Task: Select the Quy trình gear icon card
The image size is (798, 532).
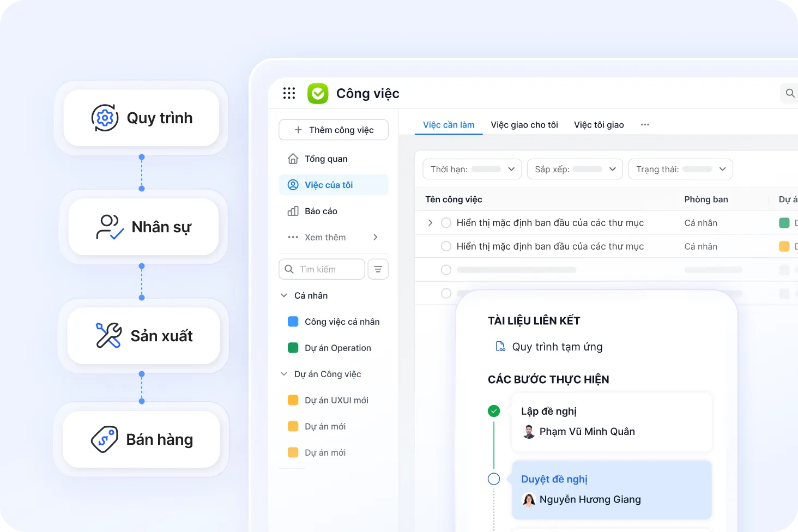Action: coord(141,118)
